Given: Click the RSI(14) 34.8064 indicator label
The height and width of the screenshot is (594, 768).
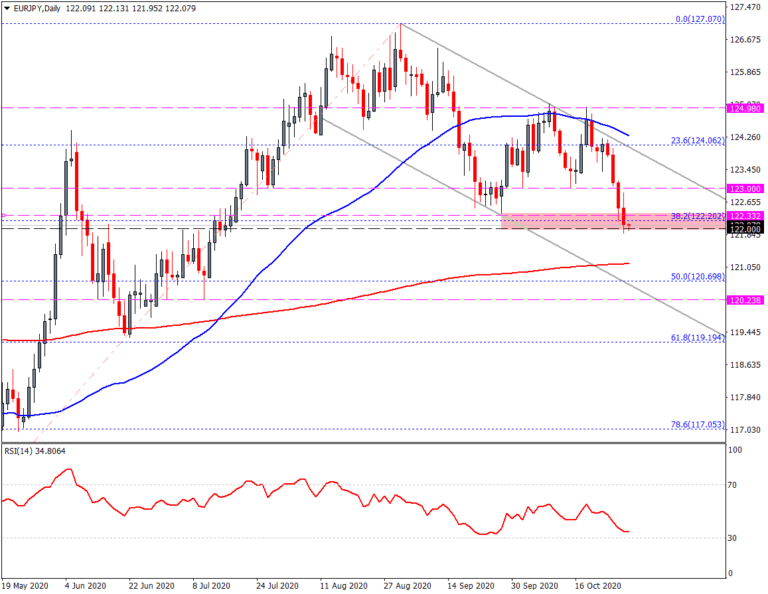Looking at the screenshot, I should pyautogui.click(x=35, y=451).
